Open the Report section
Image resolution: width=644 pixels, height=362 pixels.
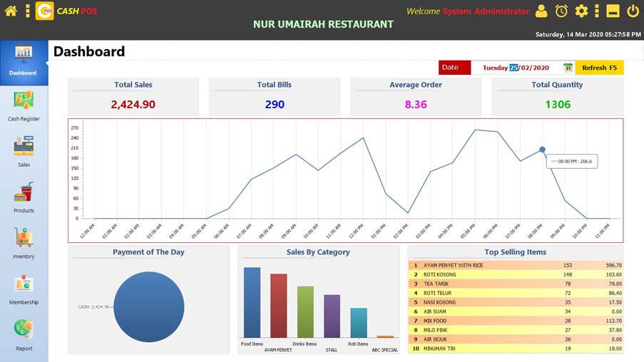(x=24, y=336)
